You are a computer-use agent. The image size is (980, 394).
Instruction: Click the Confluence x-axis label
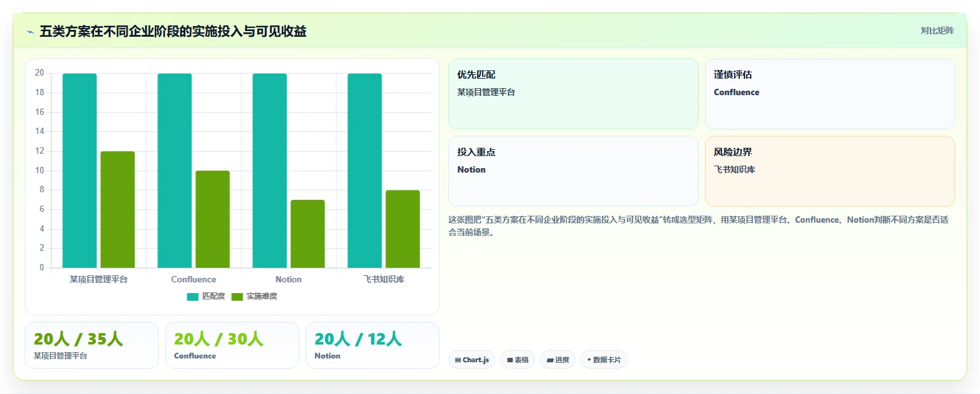[194, 279]
